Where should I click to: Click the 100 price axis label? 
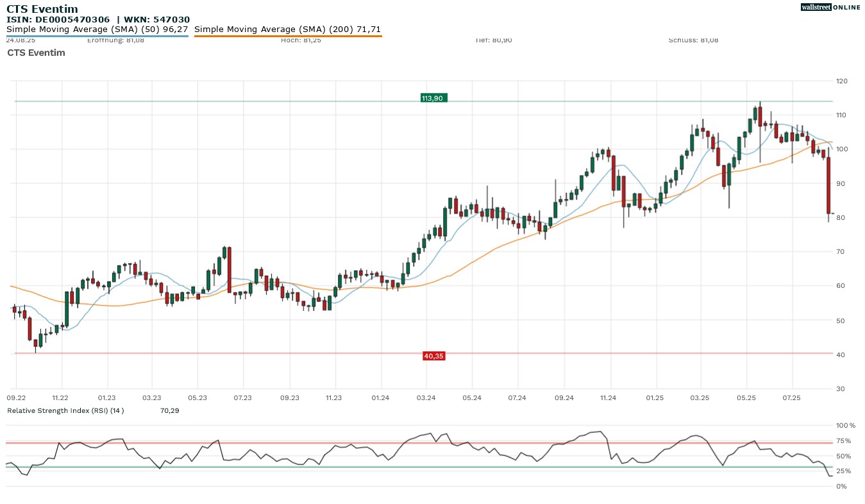tap(842, 149)
